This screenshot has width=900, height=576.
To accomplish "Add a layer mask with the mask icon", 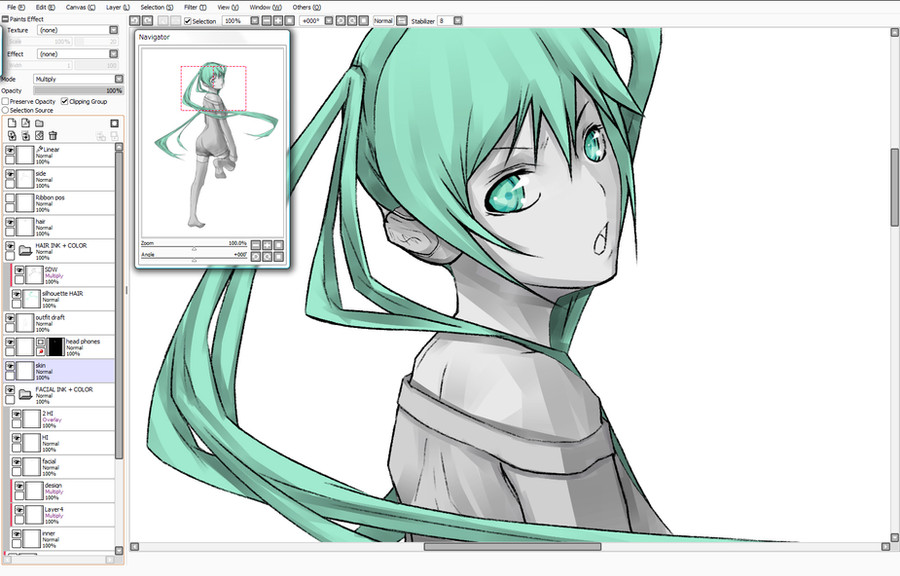I will (x=114, y=123).
